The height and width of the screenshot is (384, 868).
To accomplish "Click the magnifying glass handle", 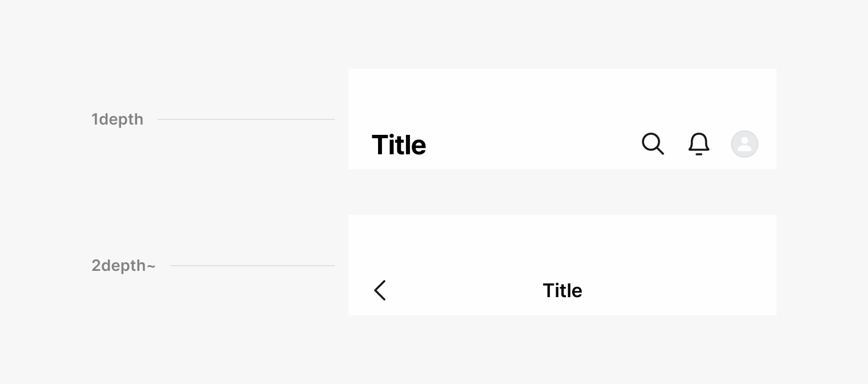I will [x=660, y=151].
